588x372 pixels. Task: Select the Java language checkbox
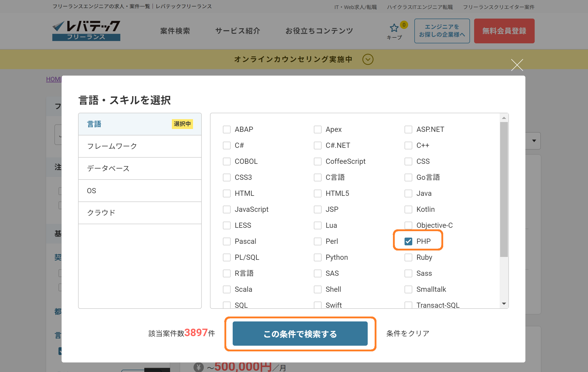(408, 193)
